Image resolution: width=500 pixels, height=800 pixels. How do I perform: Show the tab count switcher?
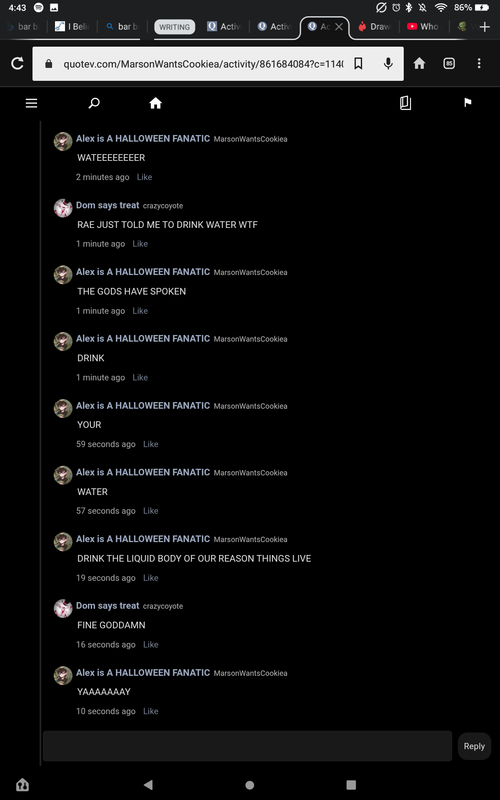click(449, 63)
